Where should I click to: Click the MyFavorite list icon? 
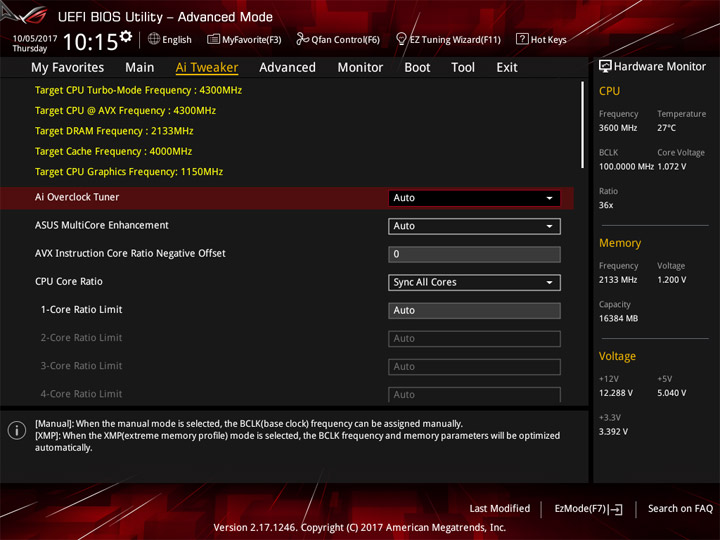(213, 39)
